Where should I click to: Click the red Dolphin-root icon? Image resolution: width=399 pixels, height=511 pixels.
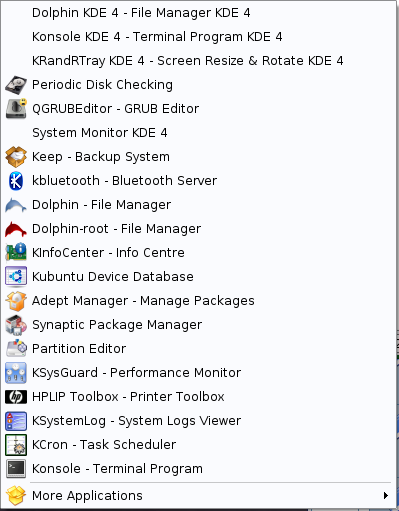tap(16, 229)
